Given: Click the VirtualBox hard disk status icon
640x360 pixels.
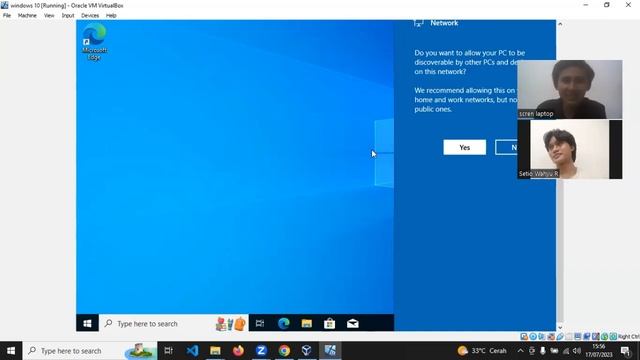Looking at the screenshot, I should click(524, 336).
